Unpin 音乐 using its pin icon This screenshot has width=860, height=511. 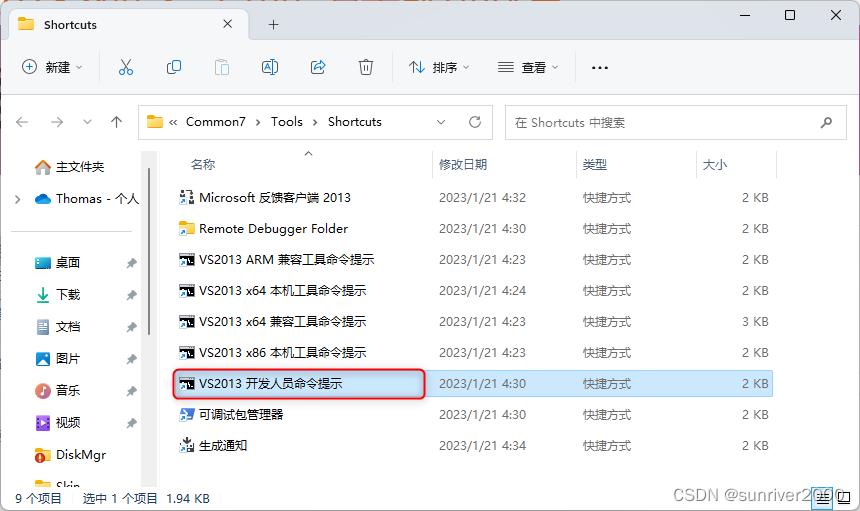[x=131, y=391]
